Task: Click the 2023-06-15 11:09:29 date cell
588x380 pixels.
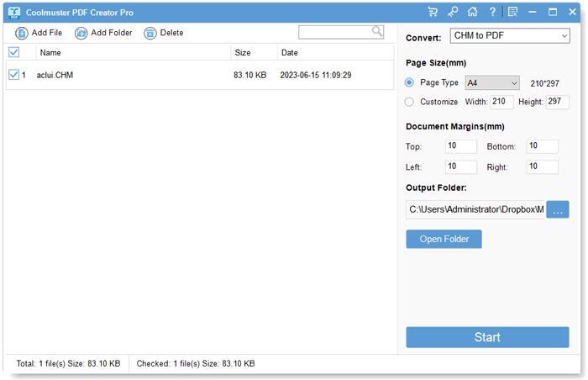Action: pos(316,75)
